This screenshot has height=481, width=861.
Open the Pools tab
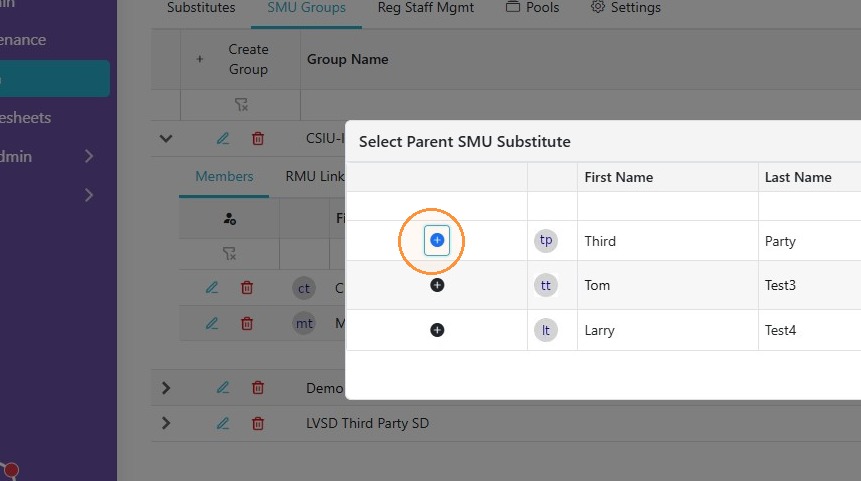(x=532, y=8)
